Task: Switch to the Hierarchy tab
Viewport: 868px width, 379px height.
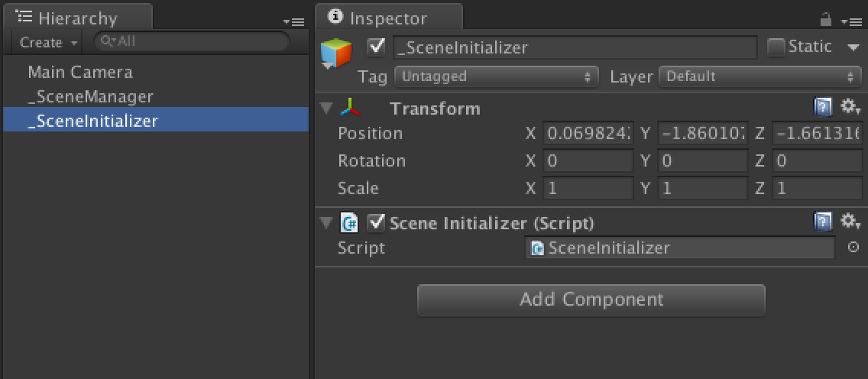Action: [x=76, y=18]
